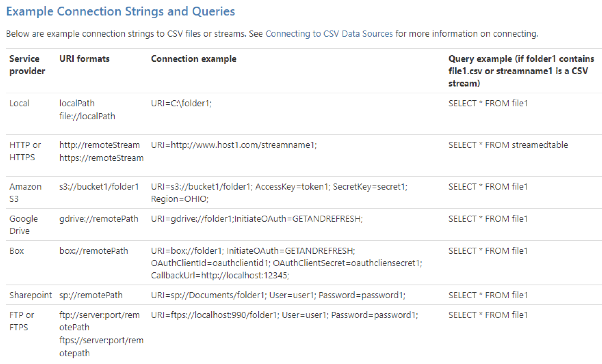Select the ftp://server:port/remotePath URI format
Screen dimensions: 602x364
click(x=99, y=321)
